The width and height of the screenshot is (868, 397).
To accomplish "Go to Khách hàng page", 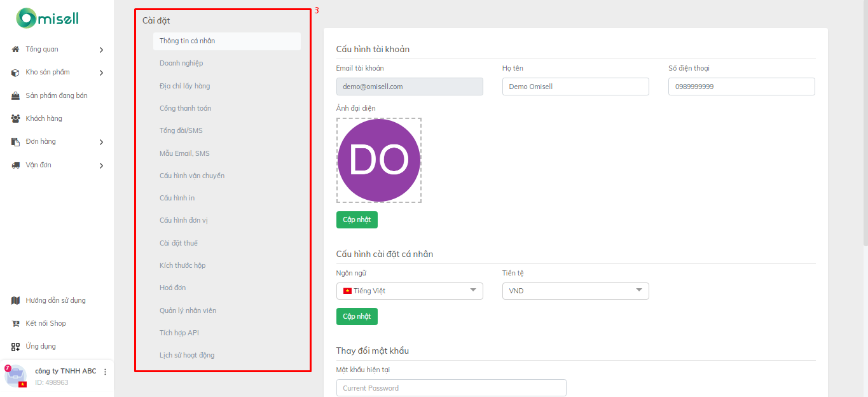I will point(44,118).
